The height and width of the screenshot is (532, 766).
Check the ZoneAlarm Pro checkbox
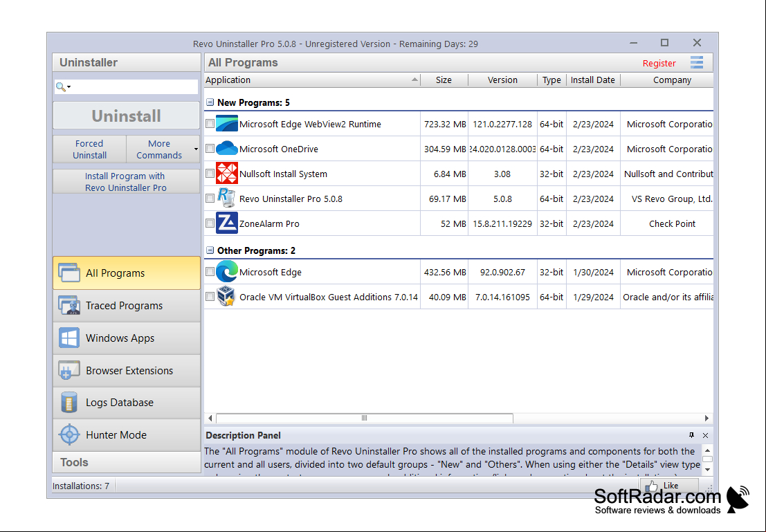tap(210, 223)
